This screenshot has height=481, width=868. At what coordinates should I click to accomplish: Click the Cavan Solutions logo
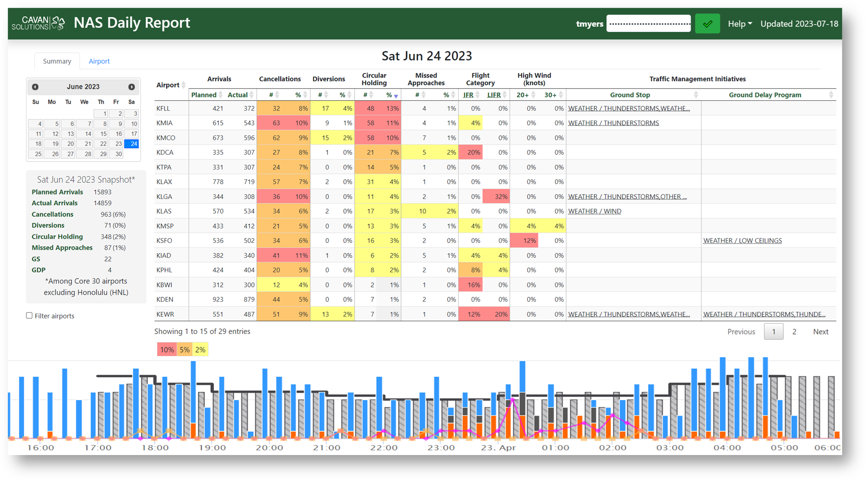pyautogui.click(x=38, y=23)
